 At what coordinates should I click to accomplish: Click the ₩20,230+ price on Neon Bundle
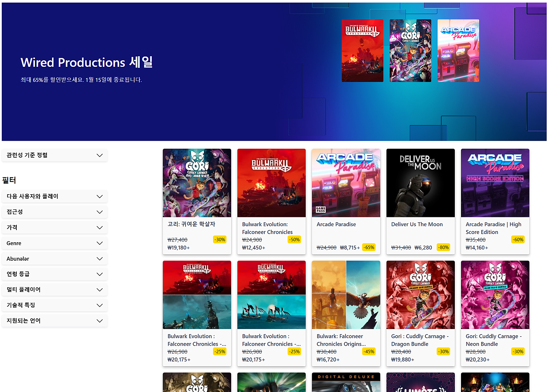pyautogui.click(x=478, y=359)
